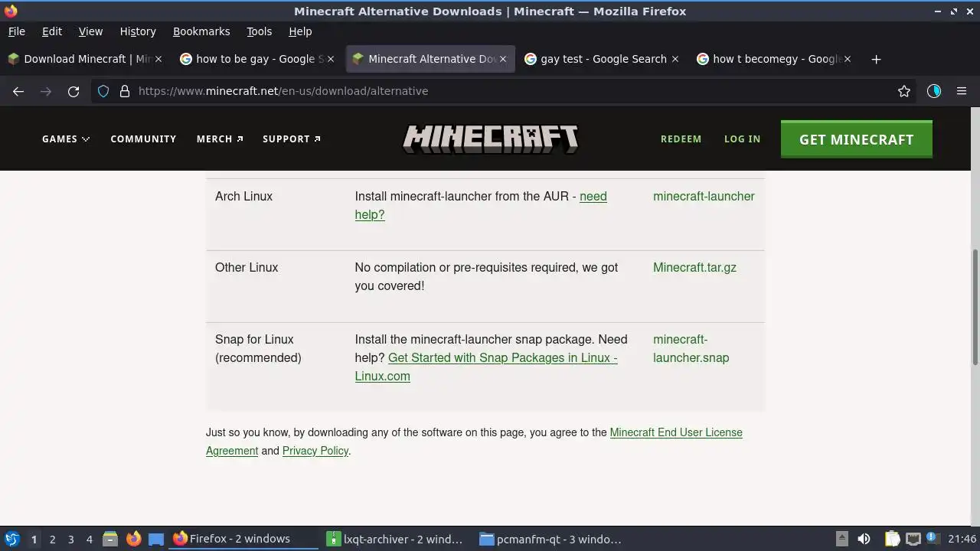The height and width of the screenshot is (551, 980).
Task: Switch to virtual desktop 2
Action: (x=52, y=540)
